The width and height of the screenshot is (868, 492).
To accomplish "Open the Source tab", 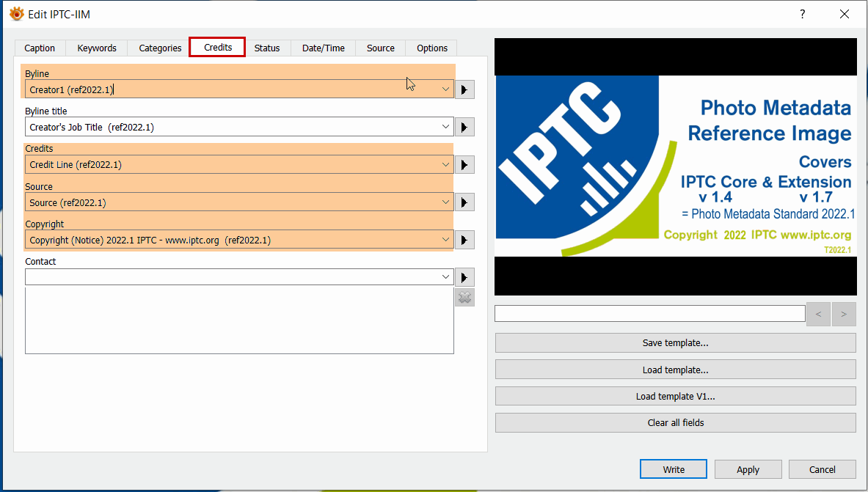I will [x=380, y=48].
